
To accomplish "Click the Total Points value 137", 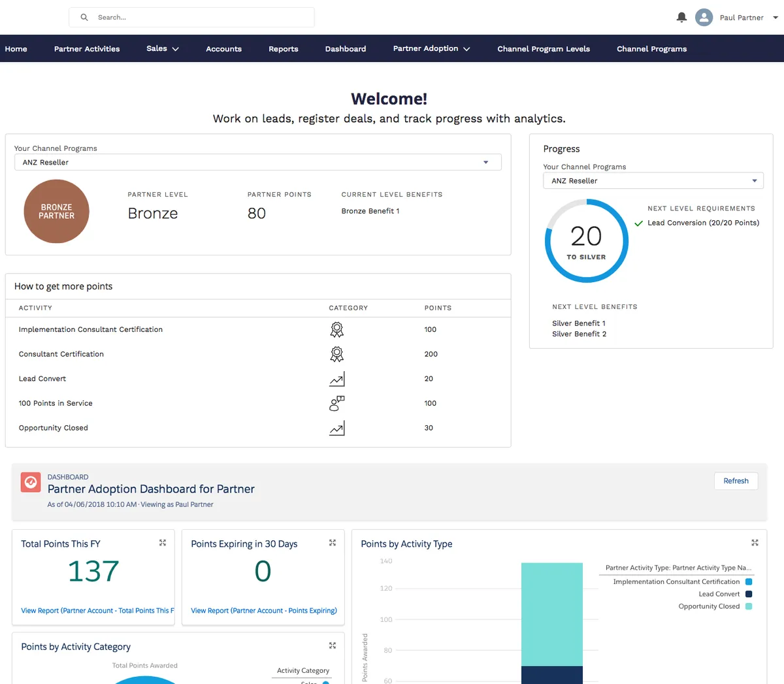I will [93, 572].
